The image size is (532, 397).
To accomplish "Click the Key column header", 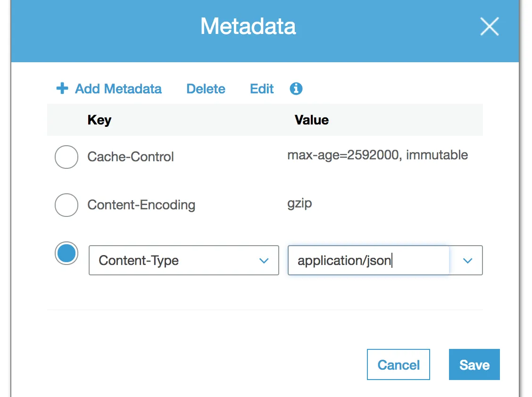I will 100,120.
